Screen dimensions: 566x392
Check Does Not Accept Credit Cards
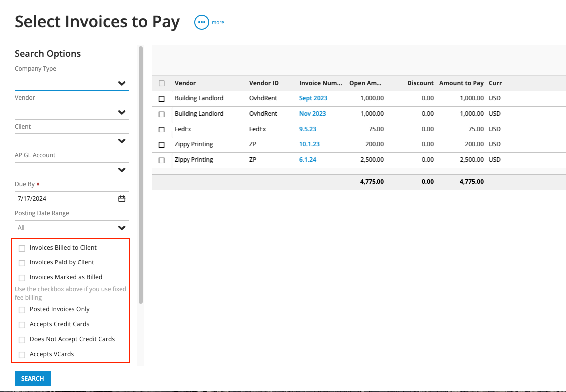(x=22, y=340)
